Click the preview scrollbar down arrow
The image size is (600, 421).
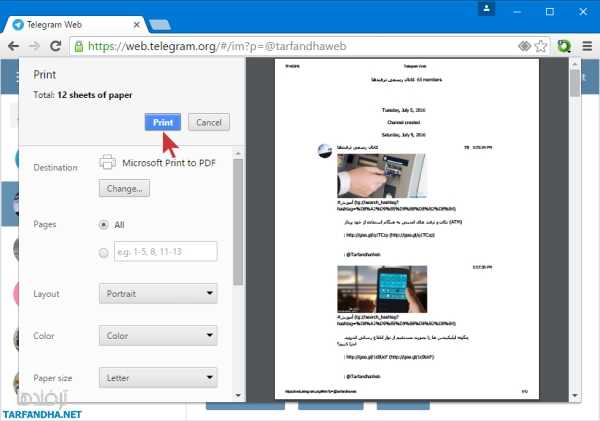tap(575, 395)
